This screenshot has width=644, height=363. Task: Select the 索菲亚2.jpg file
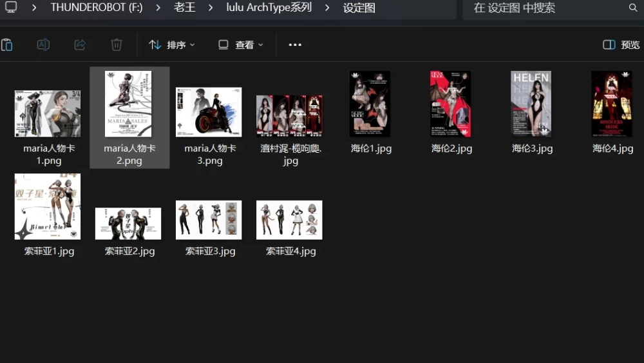(129, 232)
